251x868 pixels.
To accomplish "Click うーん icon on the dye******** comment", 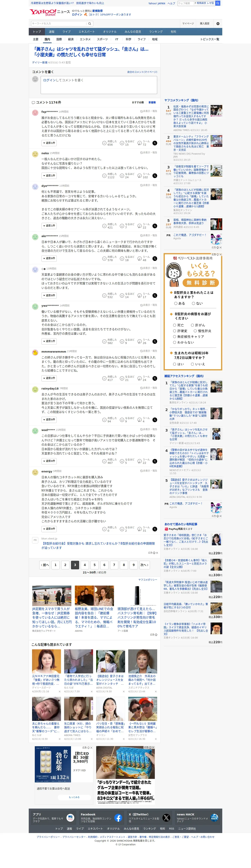I will pyautogui.click(x=140, y=226).
